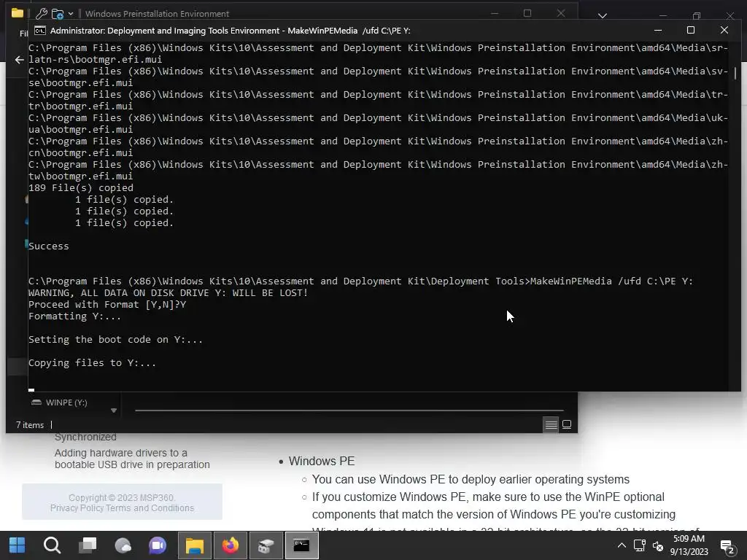Focus the Command Prompt taskbar button
The image size is (747, 560).
click(x=301, y=545)
